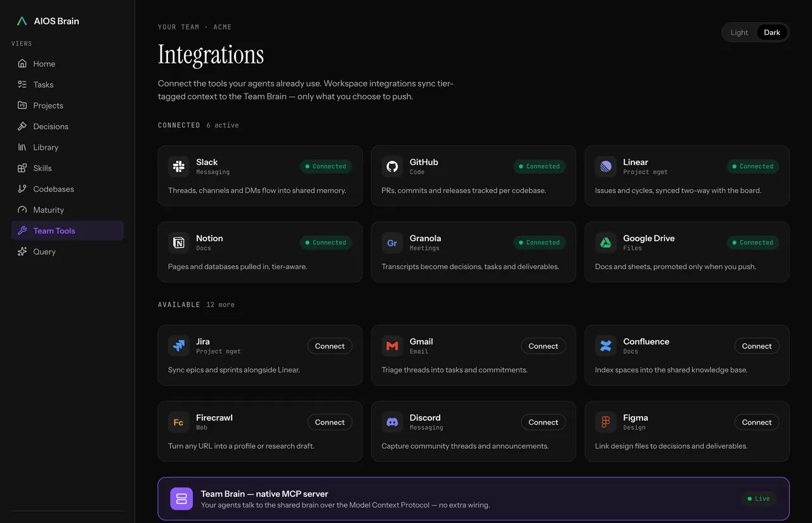Screen dimensions: 812x523
Task: Click the Gmail envelope icon
Action: pyautogui.click(x=392, y=346)
